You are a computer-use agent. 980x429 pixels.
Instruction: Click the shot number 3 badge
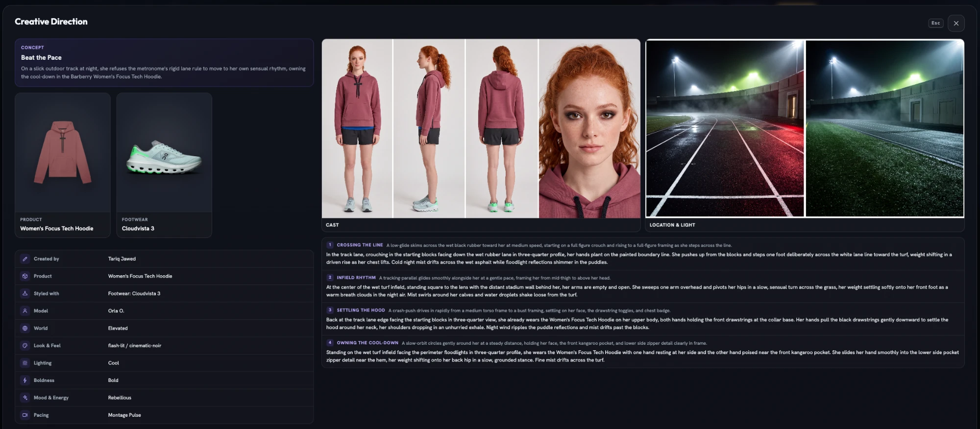330,310
